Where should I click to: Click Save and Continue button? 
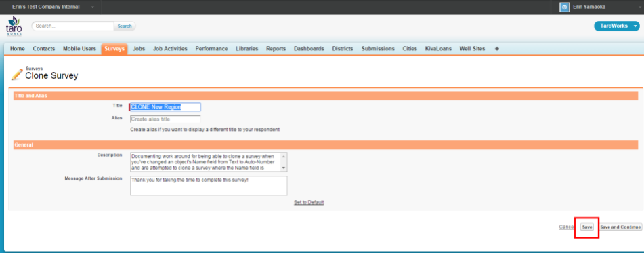(620, 227)
